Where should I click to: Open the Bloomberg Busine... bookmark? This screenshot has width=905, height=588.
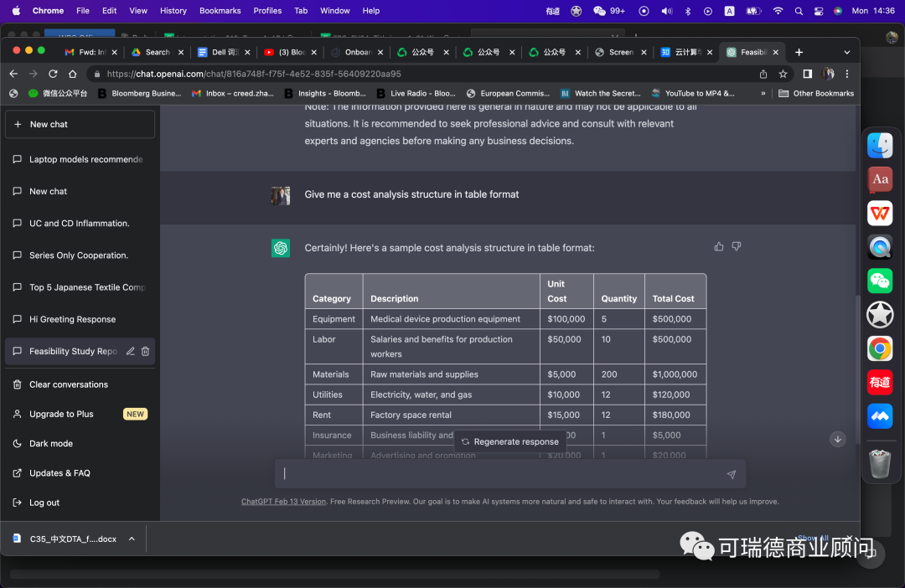pos(140,94)
